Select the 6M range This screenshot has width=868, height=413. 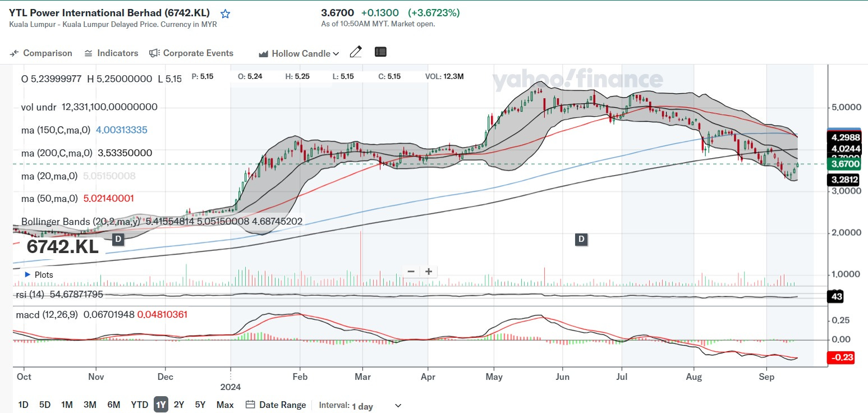(x=114, y=405)
